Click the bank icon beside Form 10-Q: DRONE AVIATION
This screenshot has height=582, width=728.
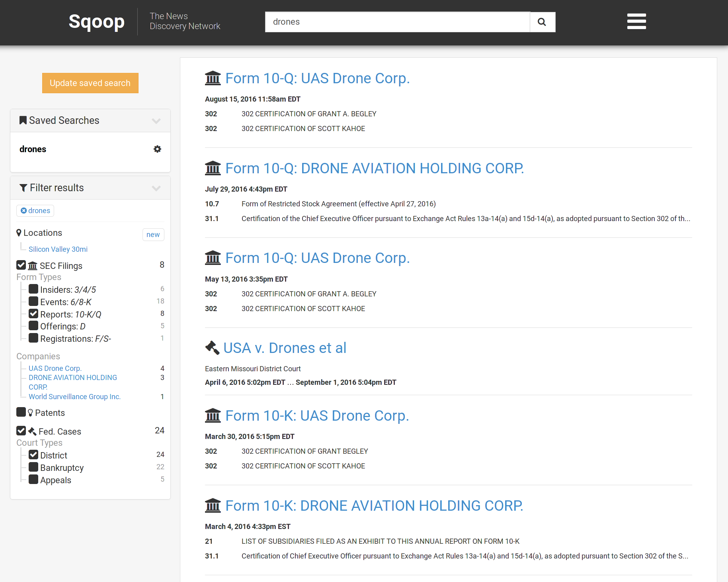click(213, 168)
